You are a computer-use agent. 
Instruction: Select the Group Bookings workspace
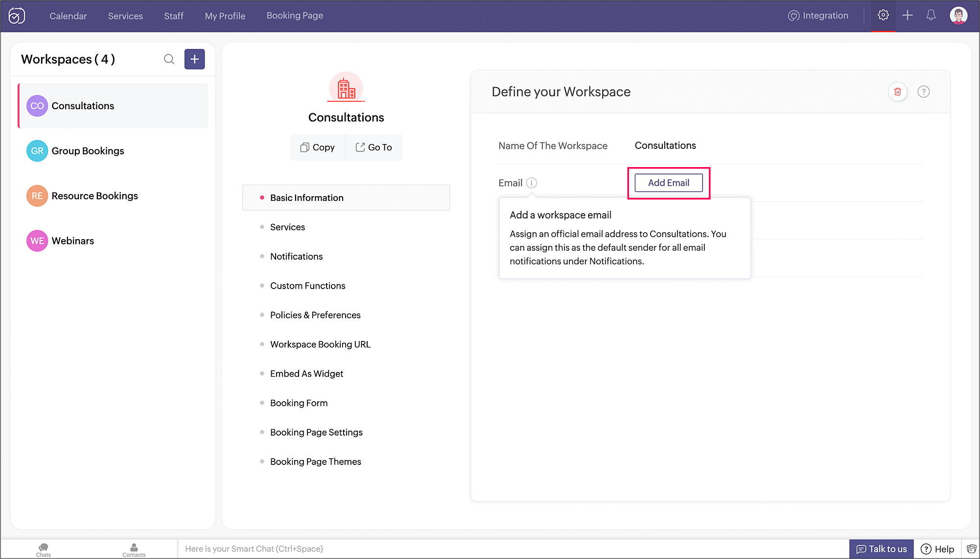[113, 151]
